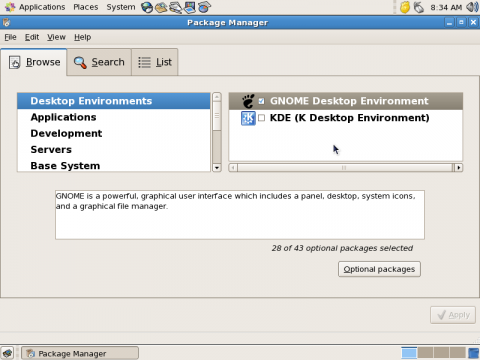
Task: Switch to the fourth workspace in switcher
Action: [457, 353]
